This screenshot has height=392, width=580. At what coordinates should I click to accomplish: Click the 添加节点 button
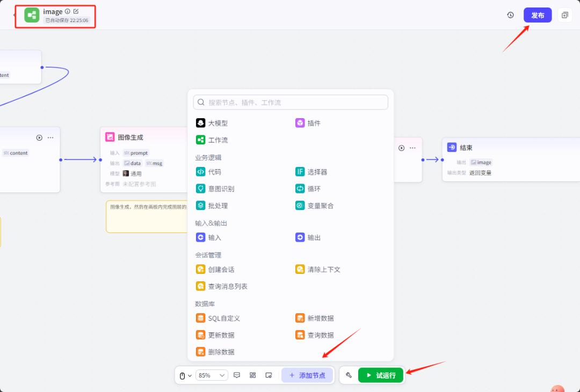coord(307,375)
